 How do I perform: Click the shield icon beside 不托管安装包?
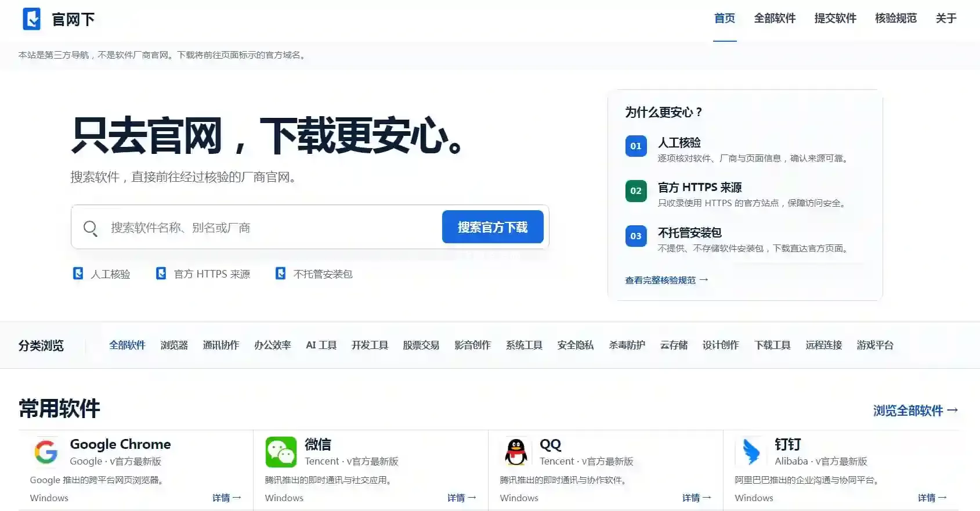pyautogui.click(x=280, y=274)
